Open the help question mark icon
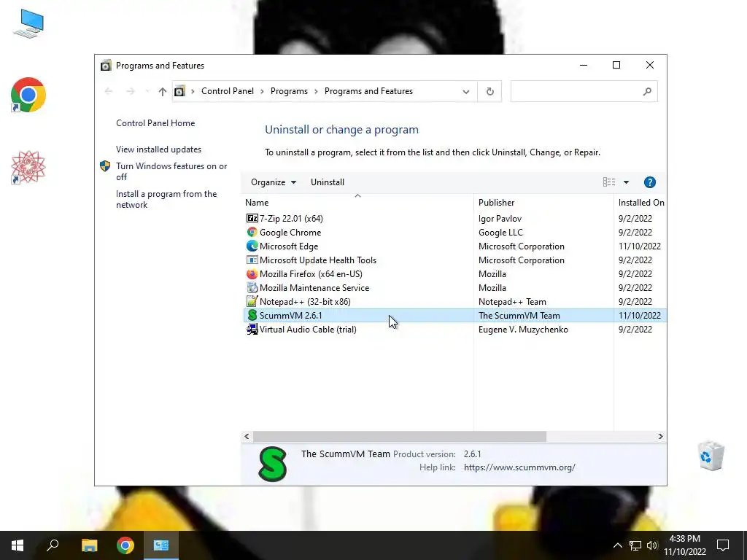This screenshot has width=747, height=560. [649, 182]
